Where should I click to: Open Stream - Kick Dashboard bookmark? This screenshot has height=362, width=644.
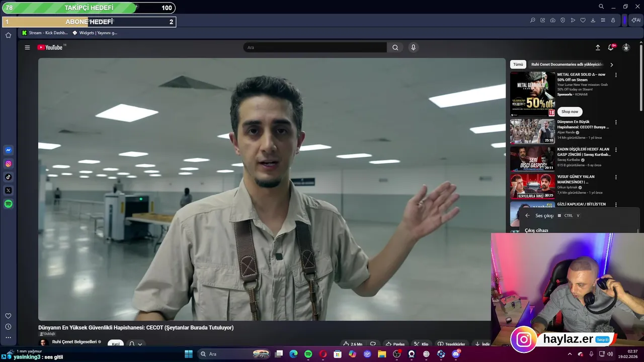(44, 33)
